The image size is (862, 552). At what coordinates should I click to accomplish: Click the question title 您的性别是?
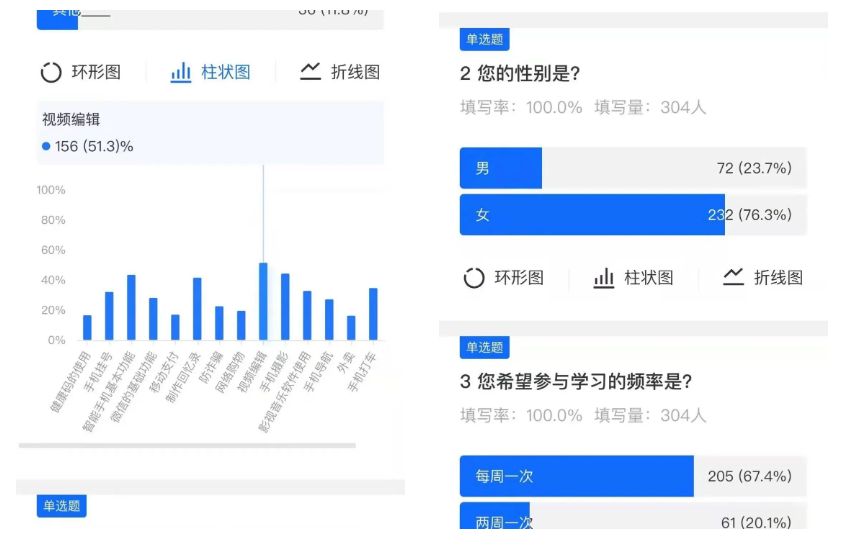coord(520,74)
